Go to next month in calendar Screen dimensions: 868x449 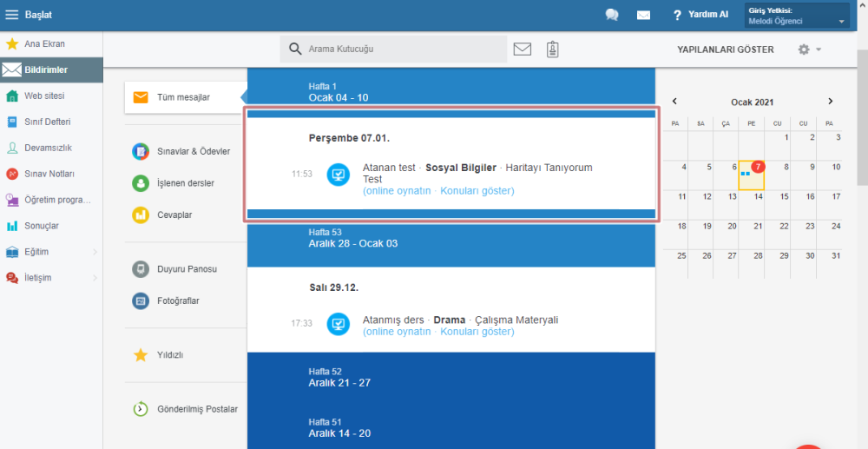[x=831, y=102]
